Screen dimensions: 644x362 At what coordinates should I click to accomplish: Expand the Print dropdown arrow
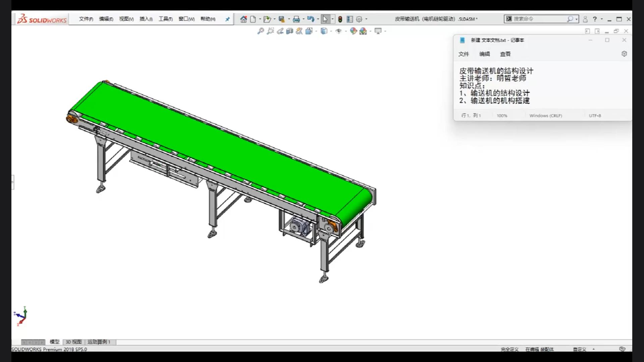pos(304,19)
